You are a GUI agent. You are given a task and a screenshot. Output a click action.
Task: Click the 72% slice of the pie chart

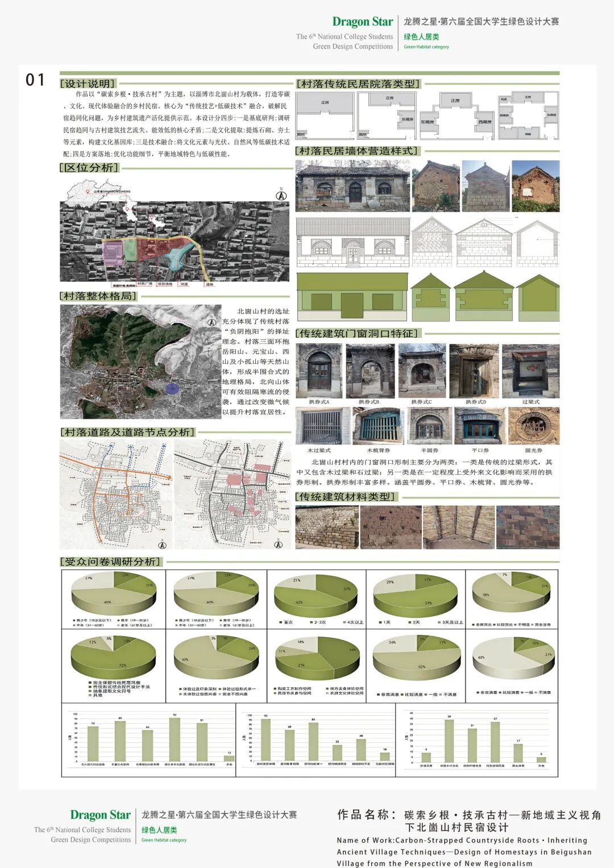pyautogui.click(x=114, y=661)
